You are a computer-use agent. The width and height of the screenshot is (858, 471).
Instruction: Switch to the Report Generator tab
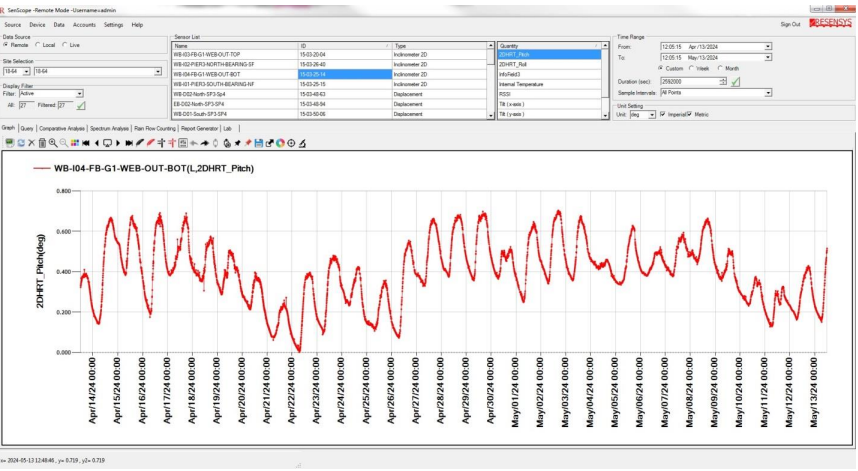[x=199, y=129]
